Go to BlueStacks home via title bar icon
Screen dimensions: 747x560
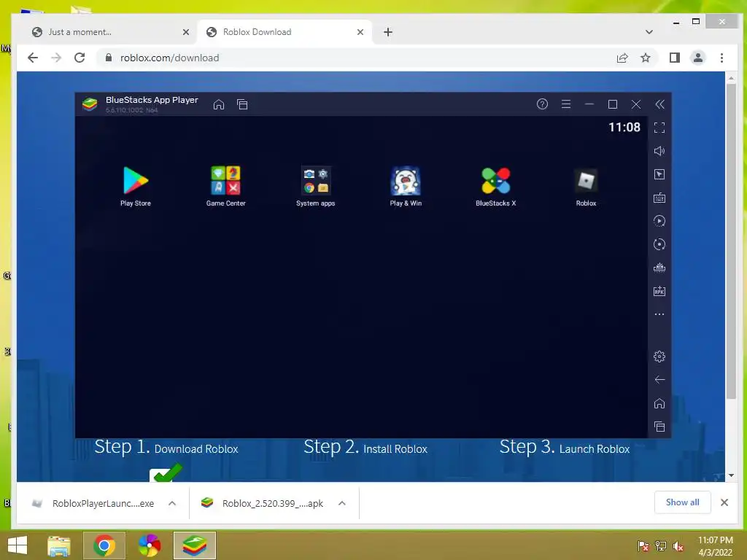click(219, 104)
